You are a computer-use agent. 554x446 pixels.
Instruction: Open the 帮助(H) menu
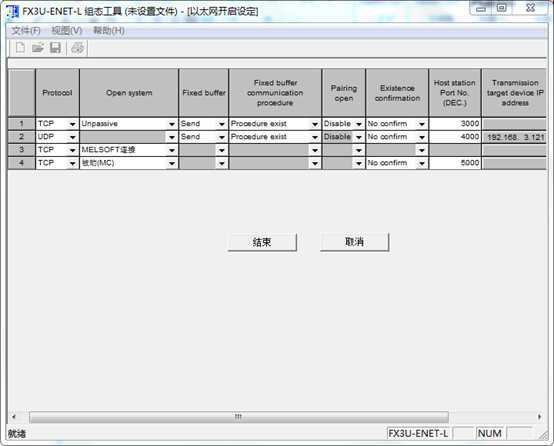point(108,31)
